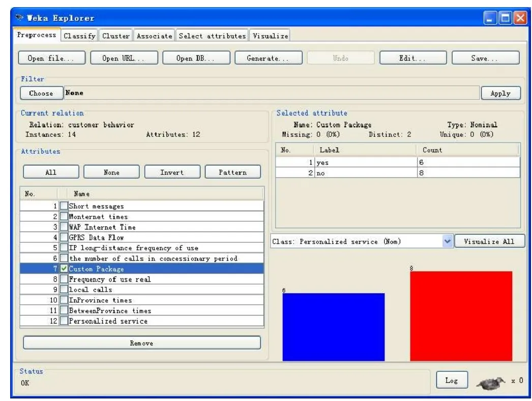532x401 pixels.
Task: Click the Remove attributes button
Action: click(x=141, y=343)
